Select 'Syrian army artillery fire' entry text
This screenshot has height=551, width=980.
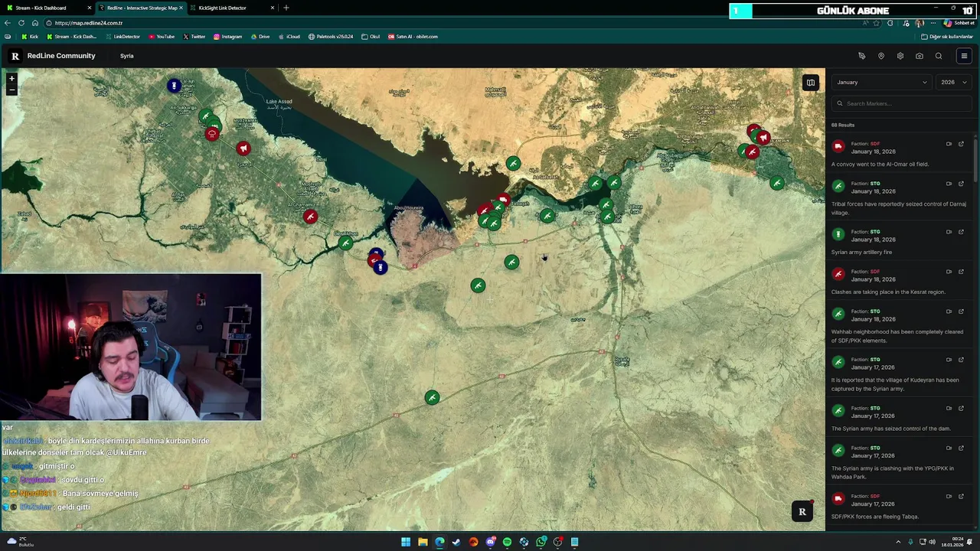click(861, 252)
